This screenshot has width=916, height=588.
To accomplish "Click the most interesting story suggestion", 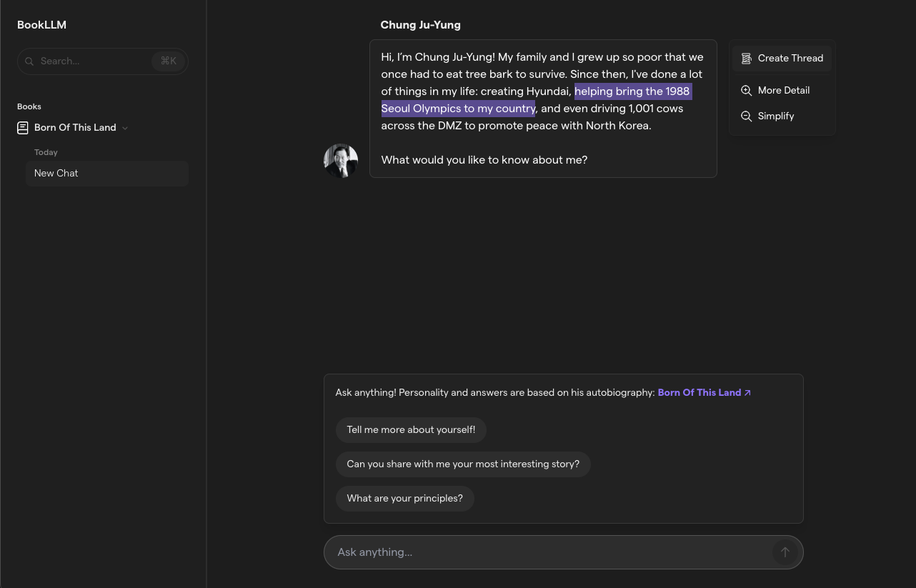I will pyautogui.click(x=463, y=464).
